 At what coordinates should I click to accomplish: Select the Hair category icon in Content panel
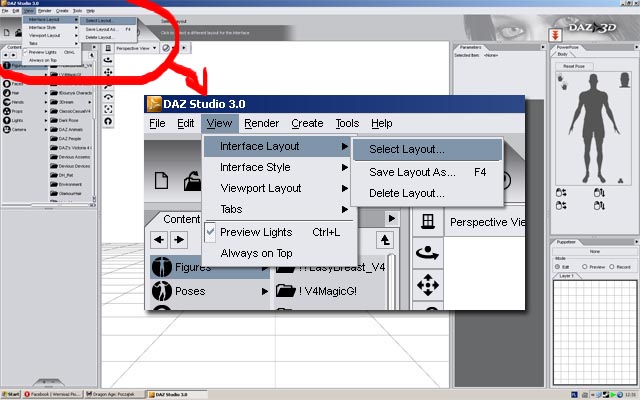coord(7,93)
